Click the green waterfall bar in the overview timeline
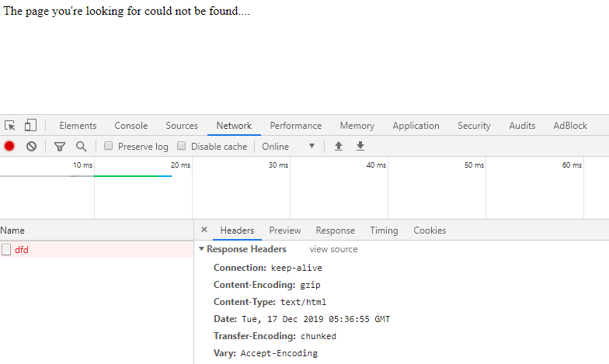The width and height of the screenshot is (609, 364). pyautogui.click(x=126, y=176)
